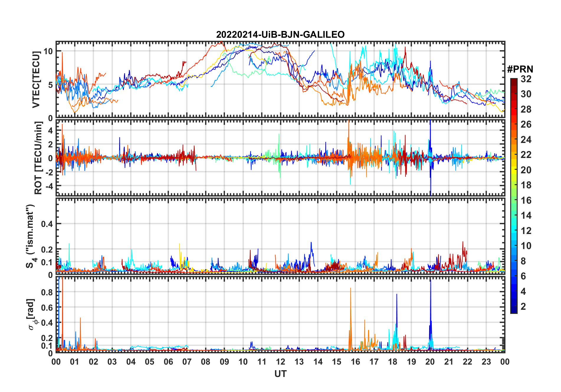This screenshot has height=392, width=561.
Task: Click colorbar tick label 26
Action: coord(526,124)
